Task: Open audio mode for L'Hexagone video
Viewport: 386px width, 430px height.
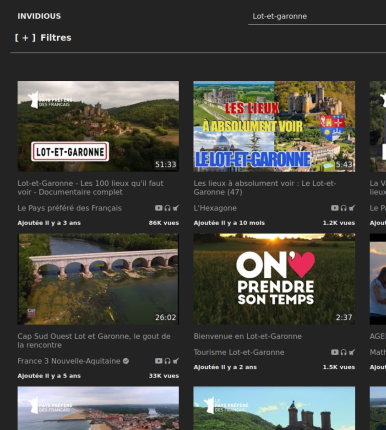Action: click(x=343, y=208)
